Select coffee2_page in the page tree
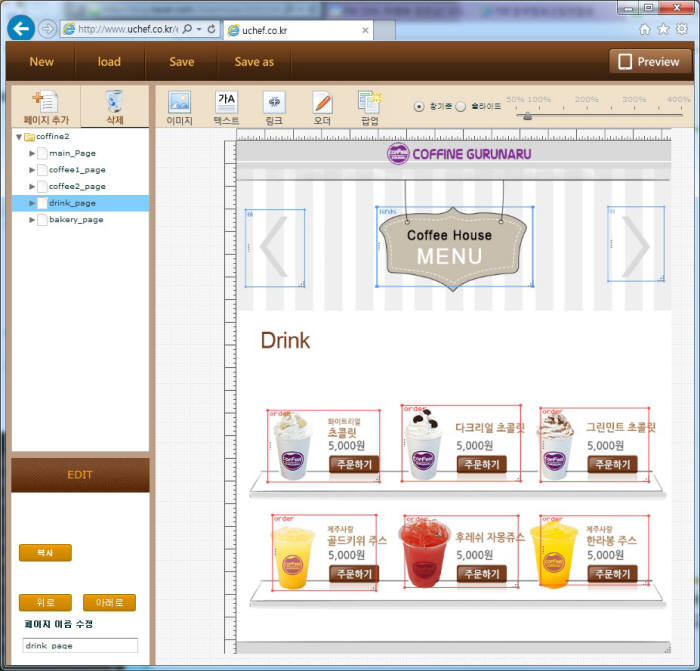Screen dimensions: 700x671 (x=77, y=186)
